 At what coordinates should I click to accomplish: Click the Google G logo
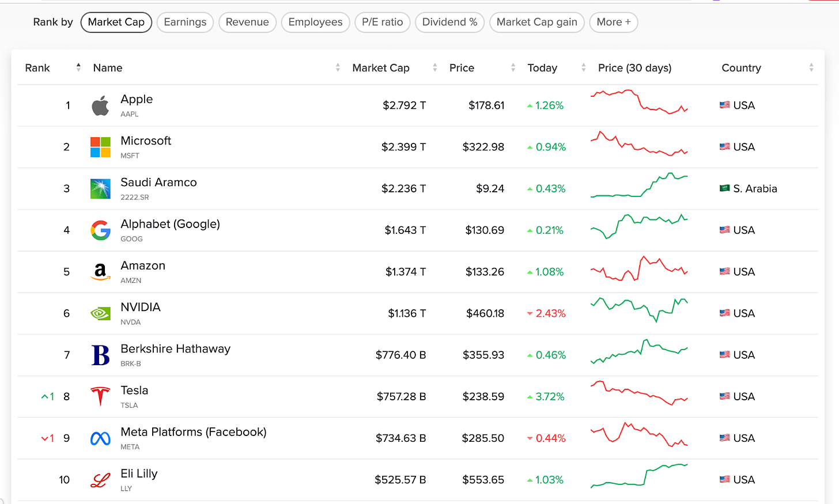click(x=100, y=230)
